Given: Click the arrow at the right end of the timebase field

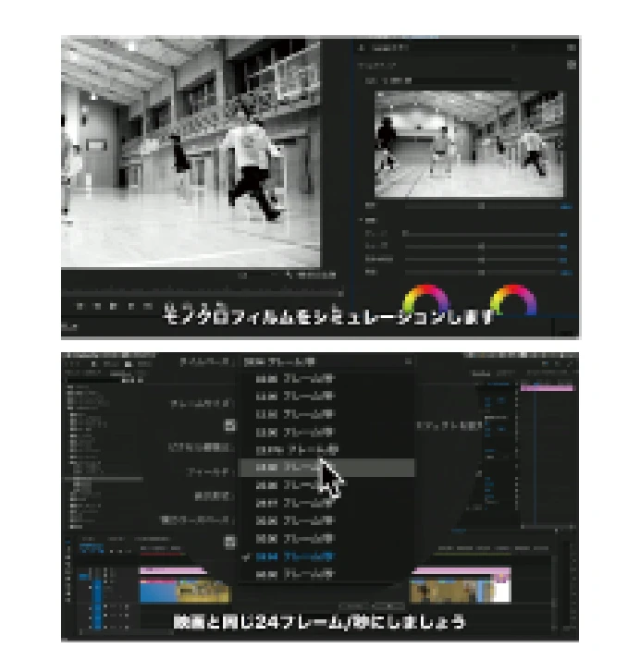Looking at the screenshot, I should [408, 362].
